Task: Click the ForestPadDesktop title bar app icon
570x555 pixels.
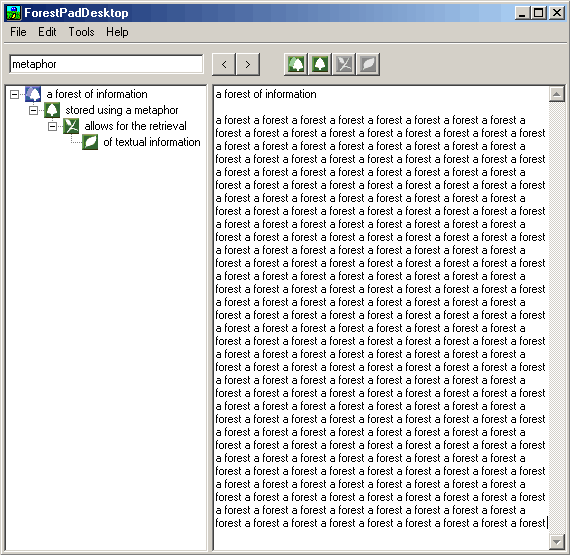Action: pyautogui.click(x=13, y=13)
